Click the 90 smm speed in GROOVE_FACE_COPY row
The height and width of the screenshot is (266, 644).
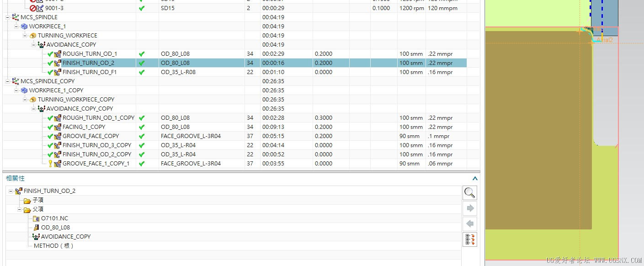410,136
